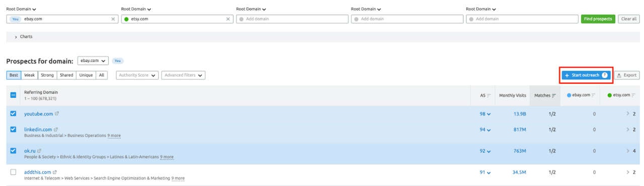Select the Best prospects tab
The height and width of the screenshot is (186, 644).
(14, 75)
